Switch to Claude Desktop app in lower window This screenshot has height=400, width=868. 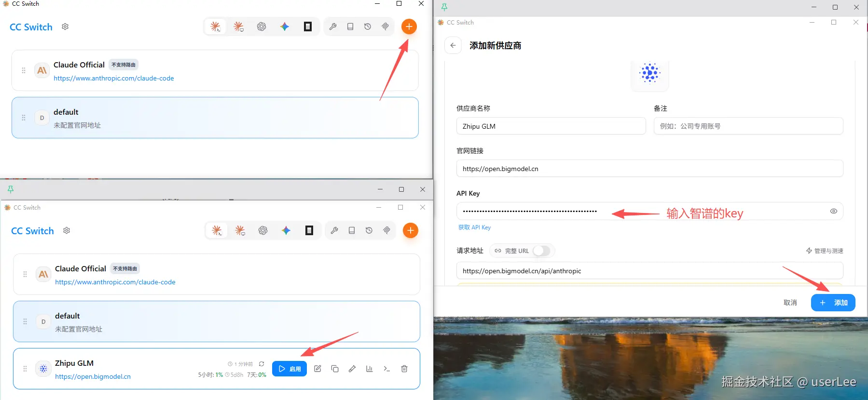pyautogui.click(x=240, y=230)
